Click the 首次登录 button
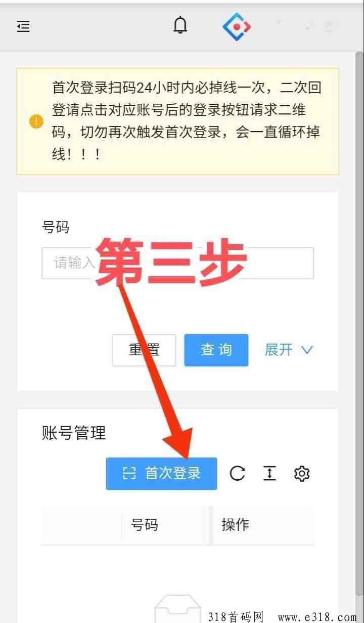Screen dimensions: 364x623 pos(161,474)
